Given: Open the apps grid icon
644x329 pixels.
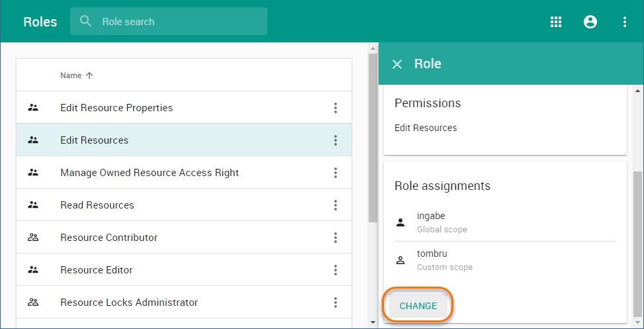Looking at the screenshot, I should pos(556,22).
